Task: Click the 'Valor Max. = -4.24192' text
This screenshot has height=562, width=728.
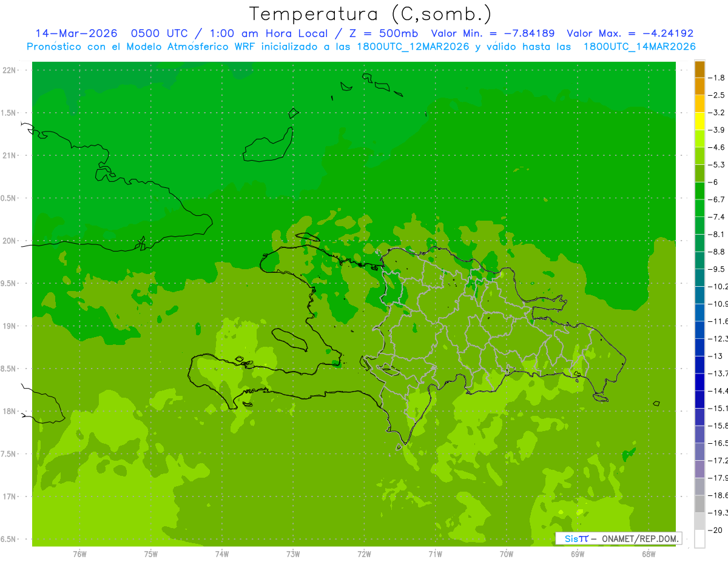Action: point(630,33)
